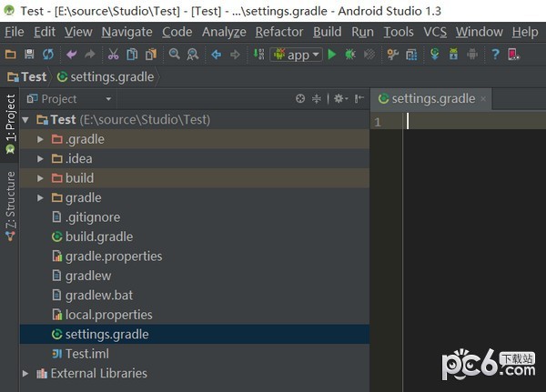Click the blue Back navigation arrow

pyautogui.click(x=217, y=55)
